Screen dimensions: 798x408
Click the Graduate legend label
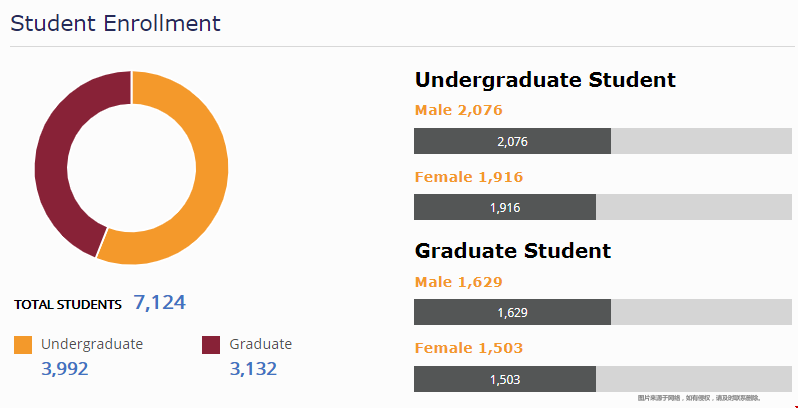coord(261,344)
